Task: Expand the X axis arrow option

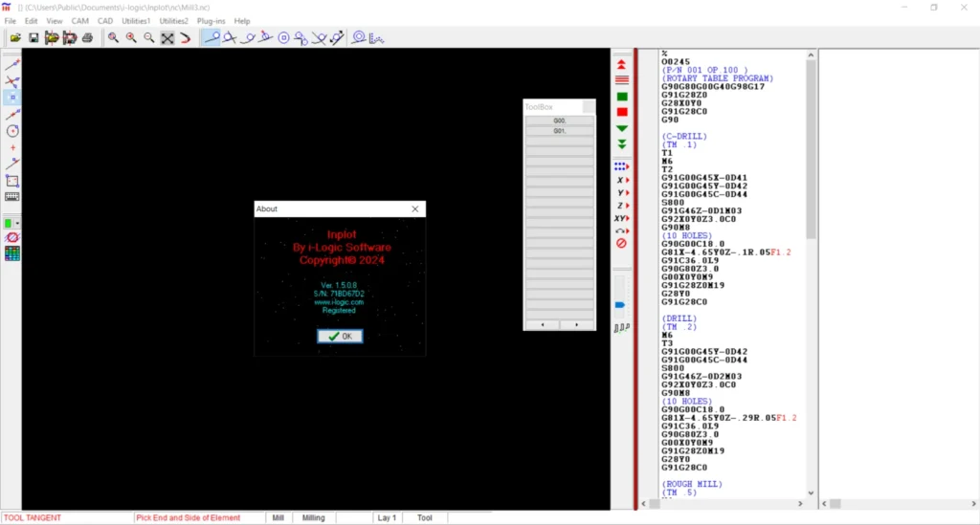Action: (622, 180)
